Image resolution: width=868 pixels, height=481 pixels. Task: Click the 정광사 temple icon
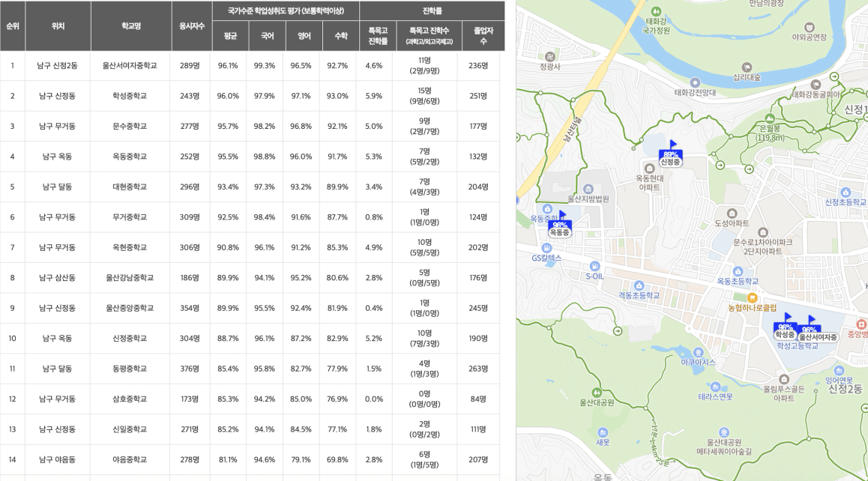(549, 56)
